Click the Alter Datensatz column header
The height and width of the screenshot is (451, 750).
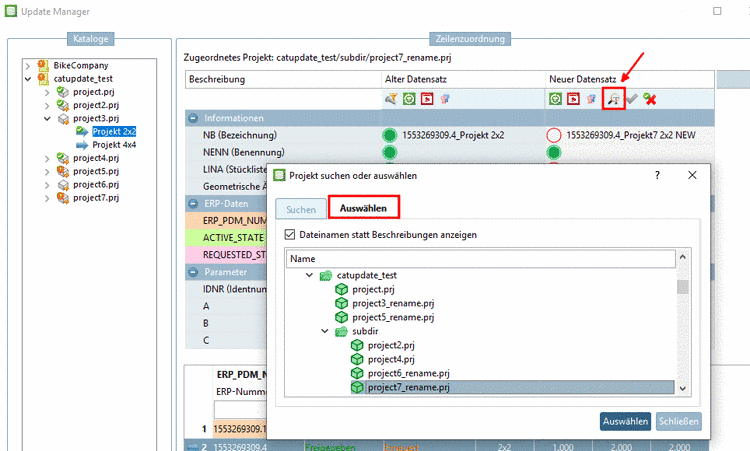[x=463, y=79]
